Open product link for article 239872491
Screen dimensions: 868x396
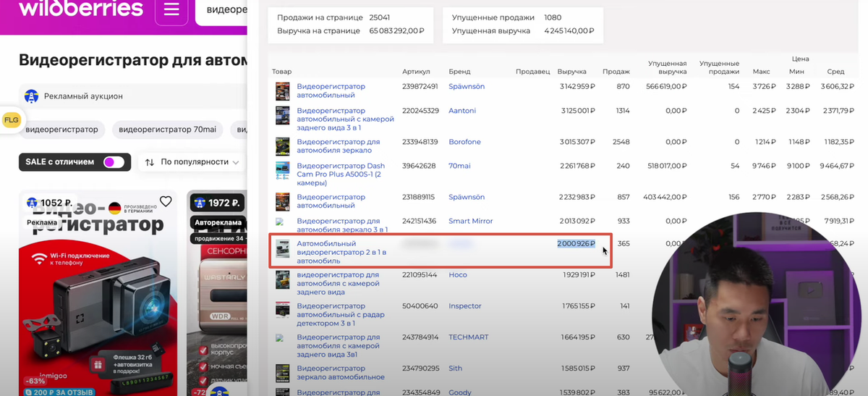[x=331, y=90]
